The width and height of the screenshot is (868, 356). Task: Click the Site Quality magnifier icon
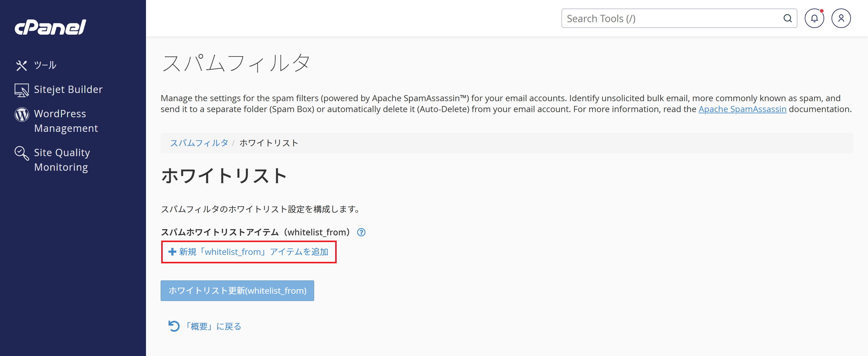(22, 153)
